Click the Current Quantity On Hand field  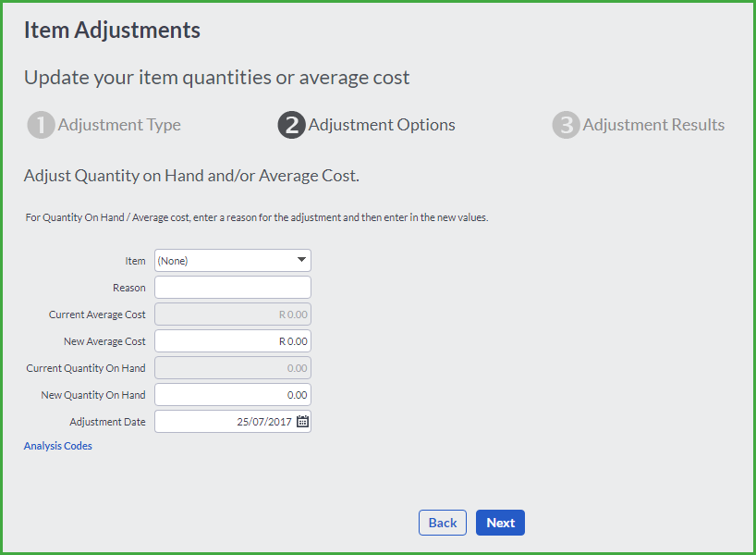click(x=233, y=368)
